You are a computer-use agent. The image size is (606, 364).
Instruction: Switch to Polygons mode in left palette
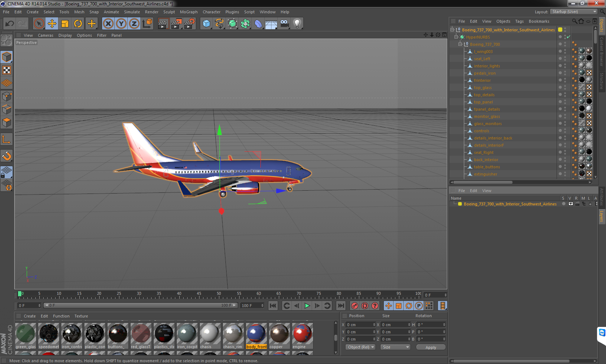(6, 122)
